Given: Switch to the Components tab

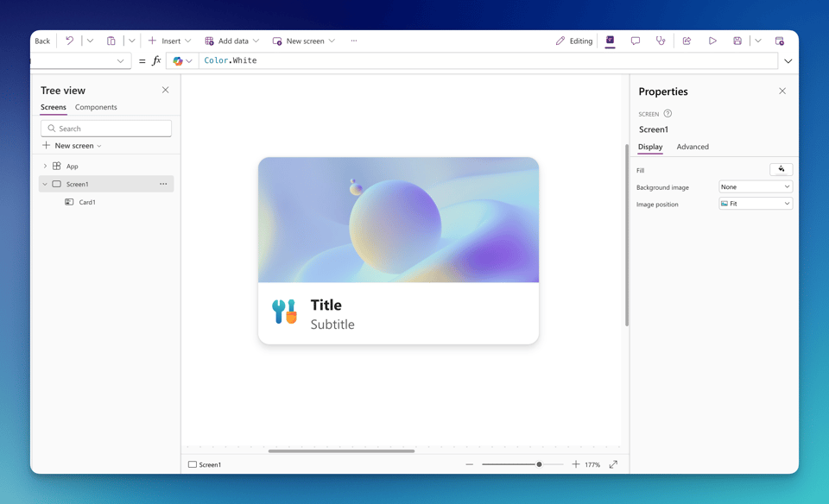Looking at the screenshot, I should click(x=96, y=107).
